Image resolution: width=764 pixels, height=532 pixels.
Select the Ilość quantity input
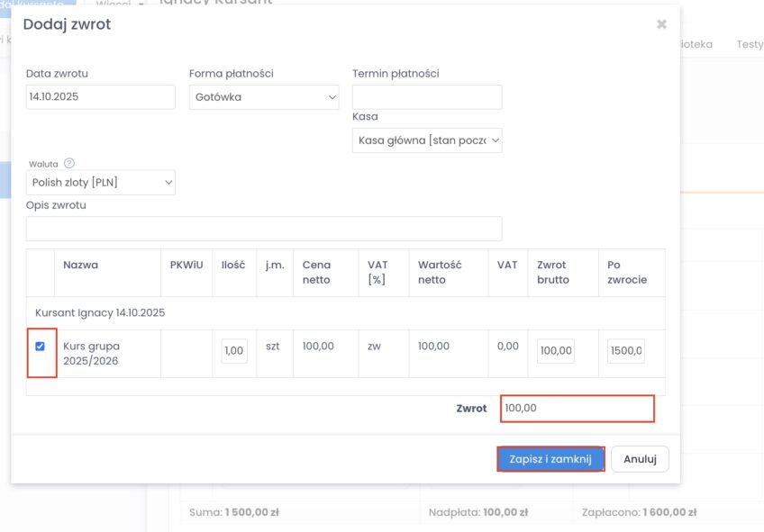pos(234,351)
